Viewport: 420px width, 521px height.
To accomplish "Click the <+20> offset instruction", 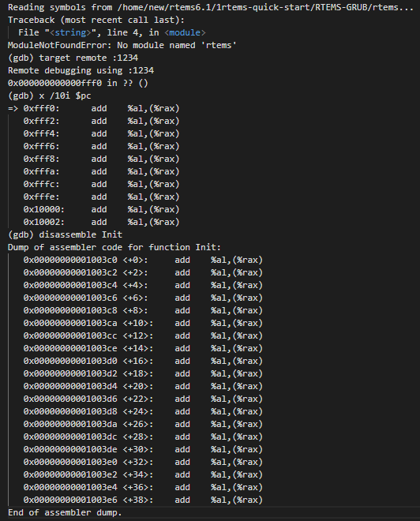I will point(143,386).
